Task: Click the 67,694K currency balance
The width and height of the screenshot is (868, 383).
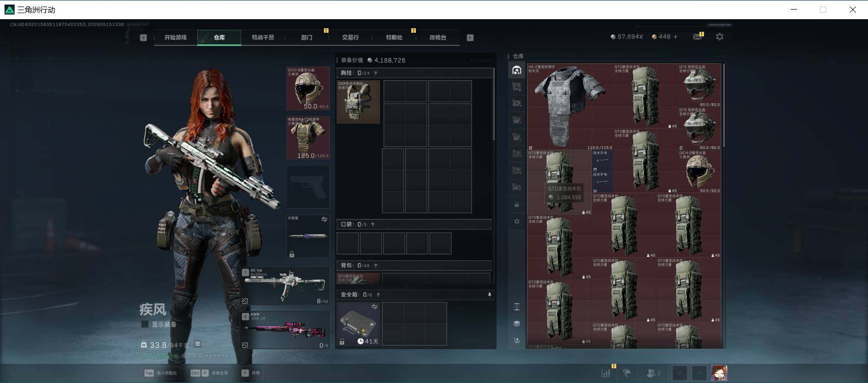Action: click(x=626, y=37)
